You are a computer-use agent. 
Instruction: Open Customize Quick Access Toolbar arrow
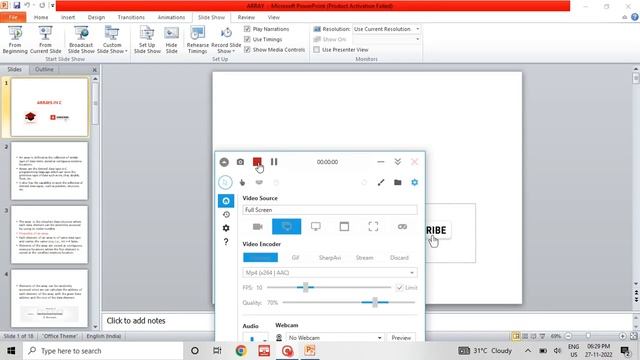tap(53, 6)
